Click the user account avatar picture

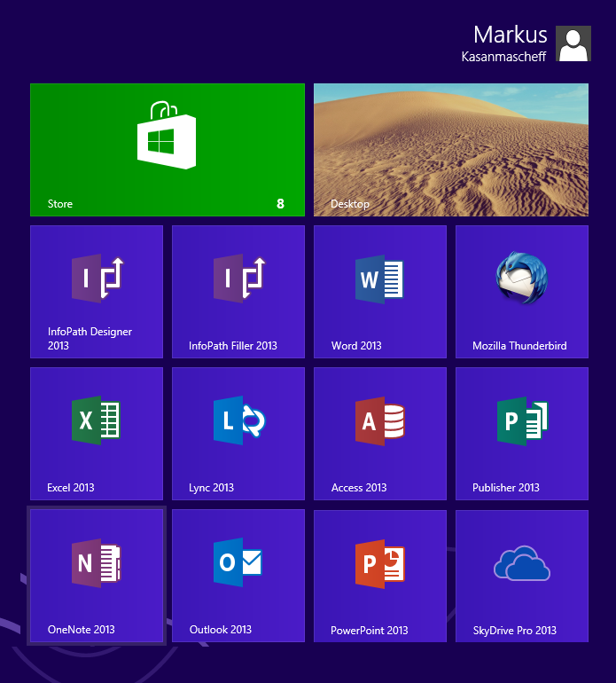coord(573,43)
